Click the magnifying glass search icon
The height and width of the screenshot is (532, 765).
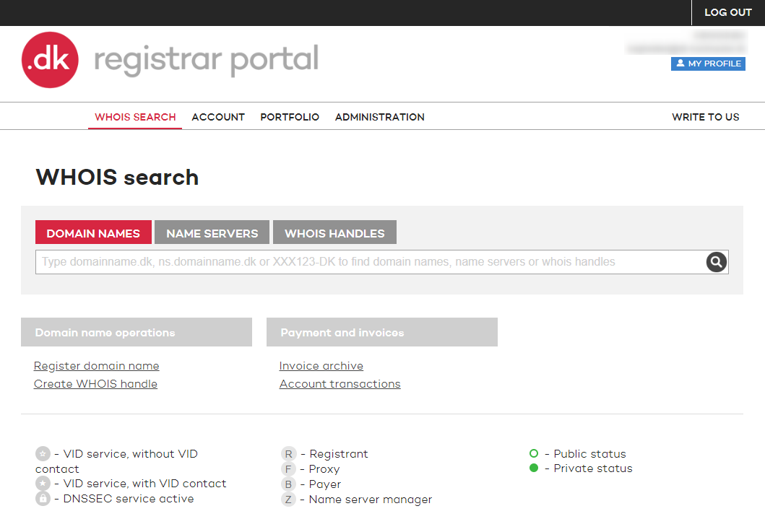pyautogui.click(x=716, y=262)
